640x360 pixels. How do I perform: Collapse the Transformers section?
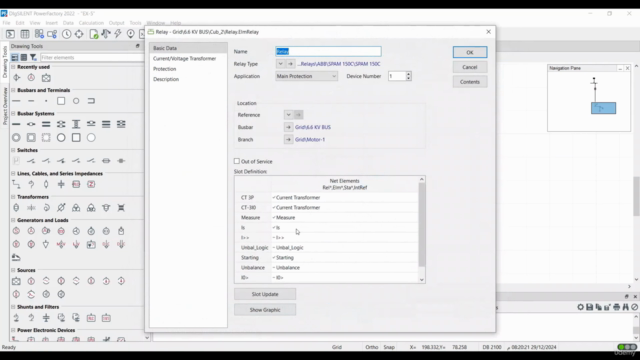13,197
